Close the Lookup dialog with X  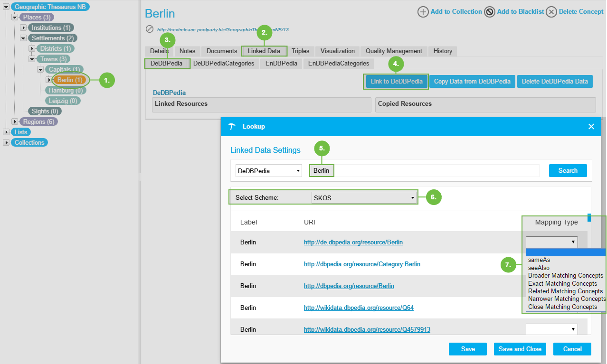591,126
